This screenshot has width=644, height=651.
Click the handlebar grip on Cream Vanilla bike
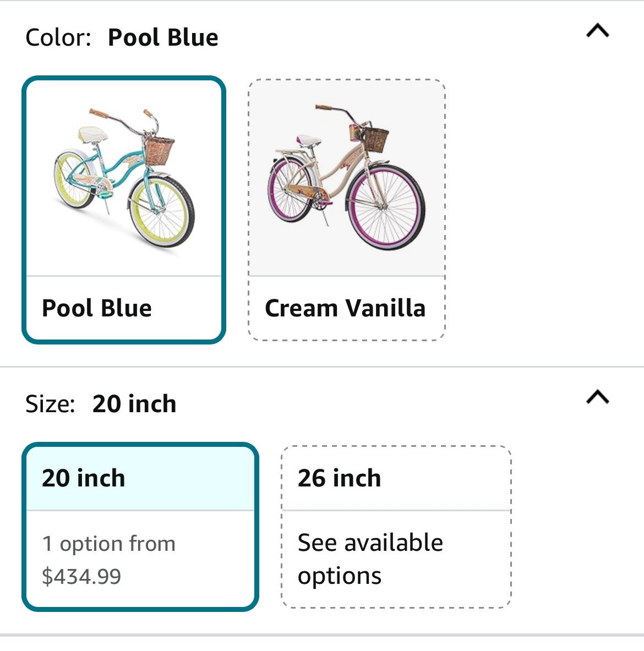point(324,107)
